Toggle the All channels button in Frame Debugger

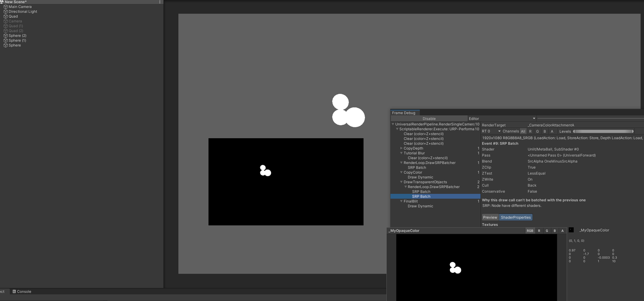(x=523, y=131)
